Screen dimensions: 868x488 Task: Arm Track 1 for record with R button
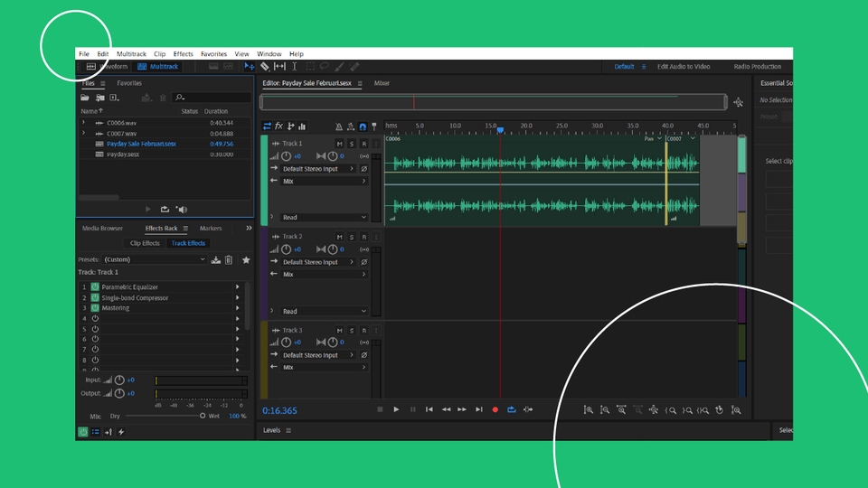363,144
